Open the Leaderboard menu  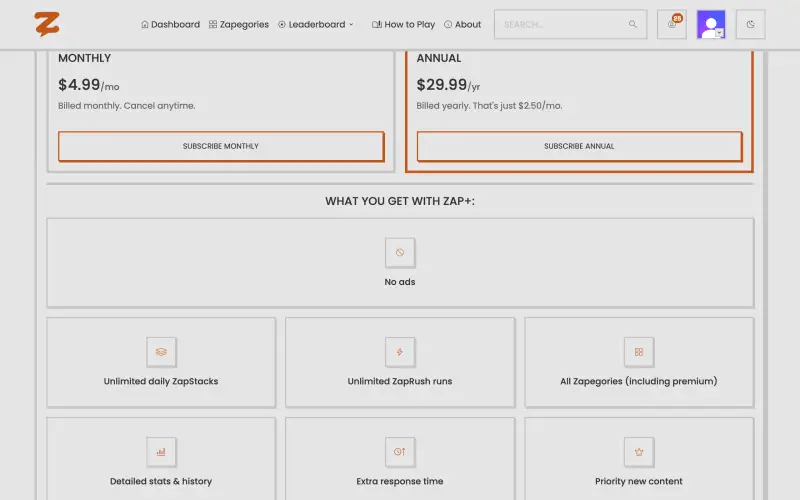(315, 24)
